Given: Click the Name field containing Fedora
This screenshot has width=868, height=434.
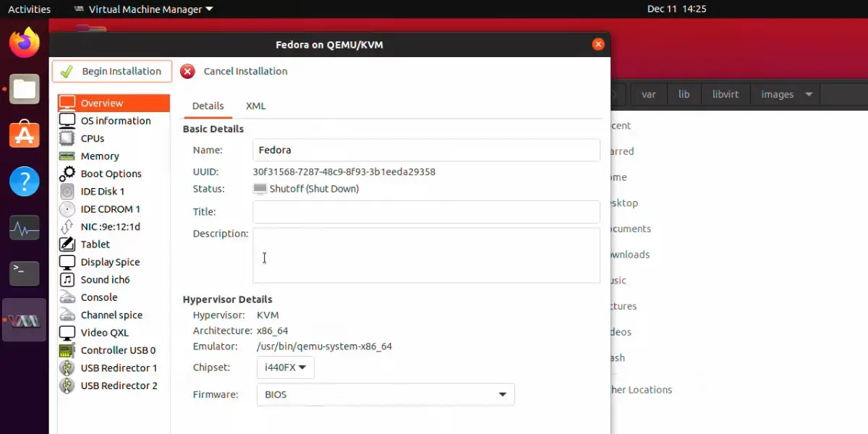Looking at the screenshot, I should 426,150.
